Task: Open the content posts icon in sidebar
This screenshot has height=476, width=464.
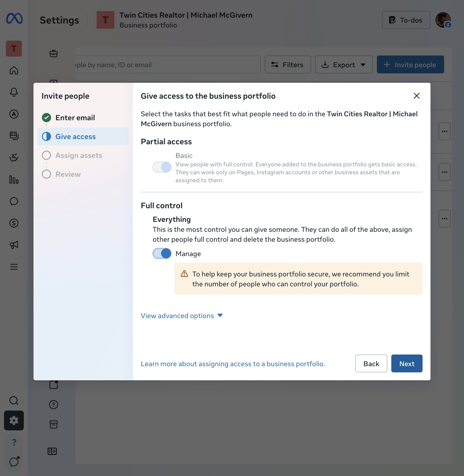Action: click(14, 136)
